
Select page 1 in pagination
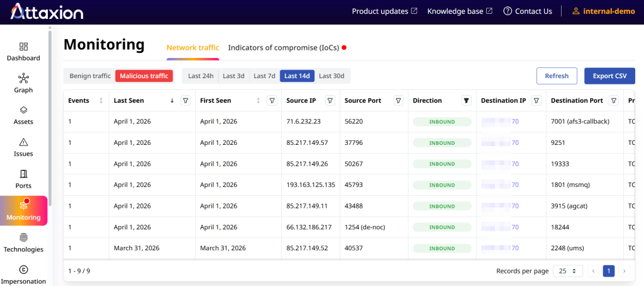(x=609, y=271)
